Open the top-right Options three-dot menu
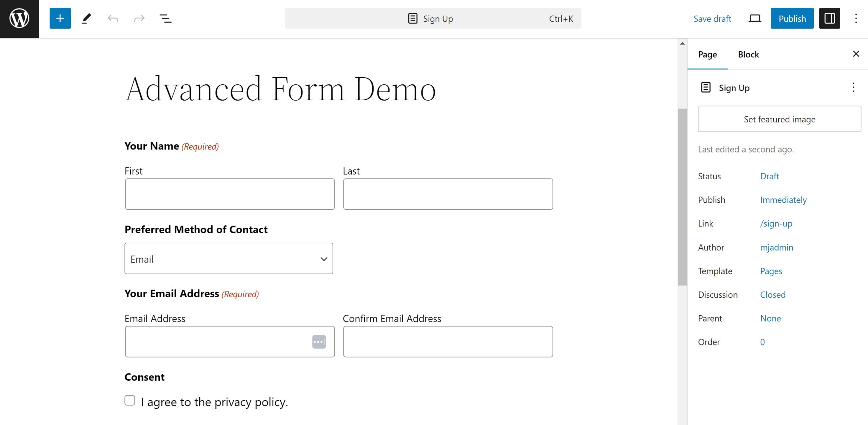This screenshot has width=868, height=425. (x=856, y=18)
